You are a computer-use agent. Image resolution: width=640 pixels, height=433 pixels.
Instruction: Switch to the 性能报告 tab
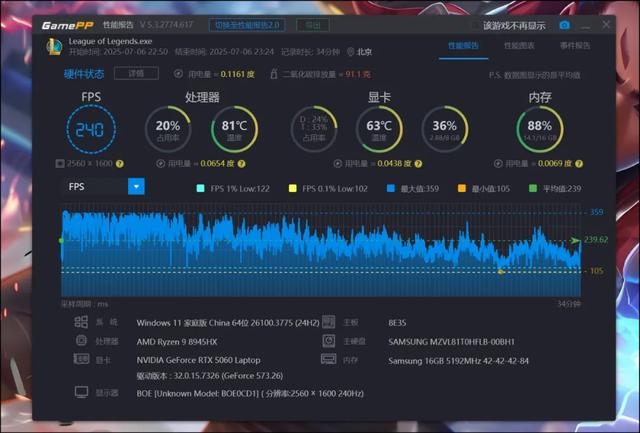click(463, 45)
